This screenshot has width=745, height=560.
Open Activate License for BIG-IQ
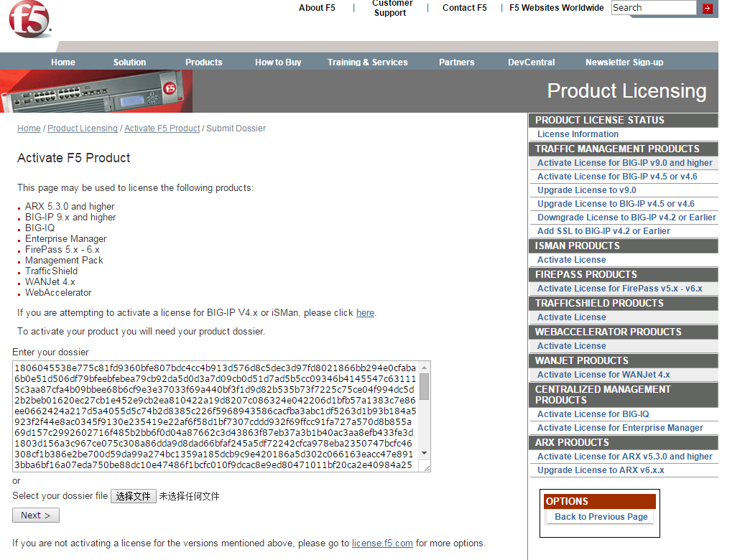pos(593,414)
